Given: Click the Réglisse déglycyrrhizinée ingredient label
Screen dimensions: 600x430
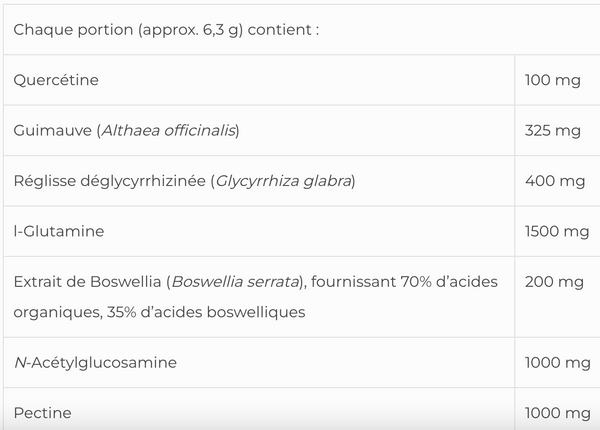Looking at the screenshot, I should click(x=109, y=181).
